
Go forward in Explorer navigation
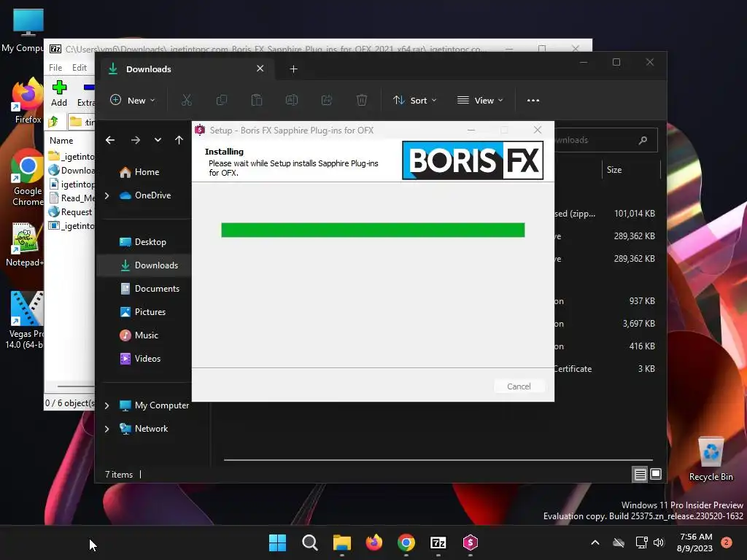136,140
